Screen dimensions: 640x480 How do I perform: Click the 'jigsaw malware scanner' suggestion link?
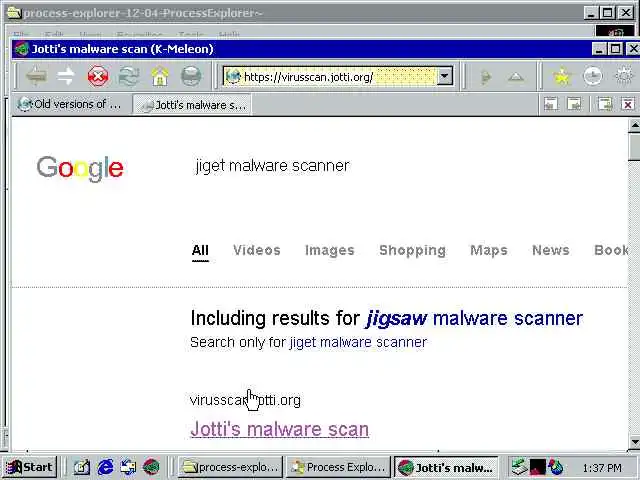pyautogui.click(x=474, y=318)
